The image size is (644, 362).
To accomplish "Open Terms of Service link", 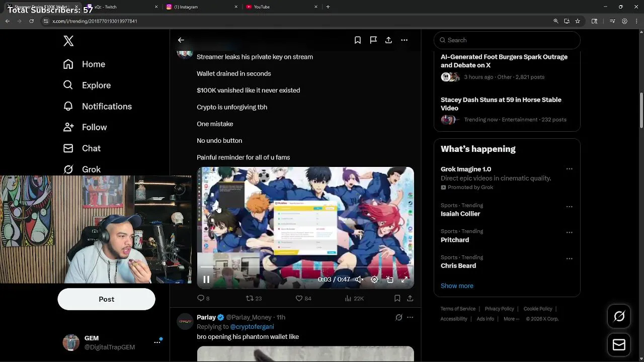I will [458, 309].
